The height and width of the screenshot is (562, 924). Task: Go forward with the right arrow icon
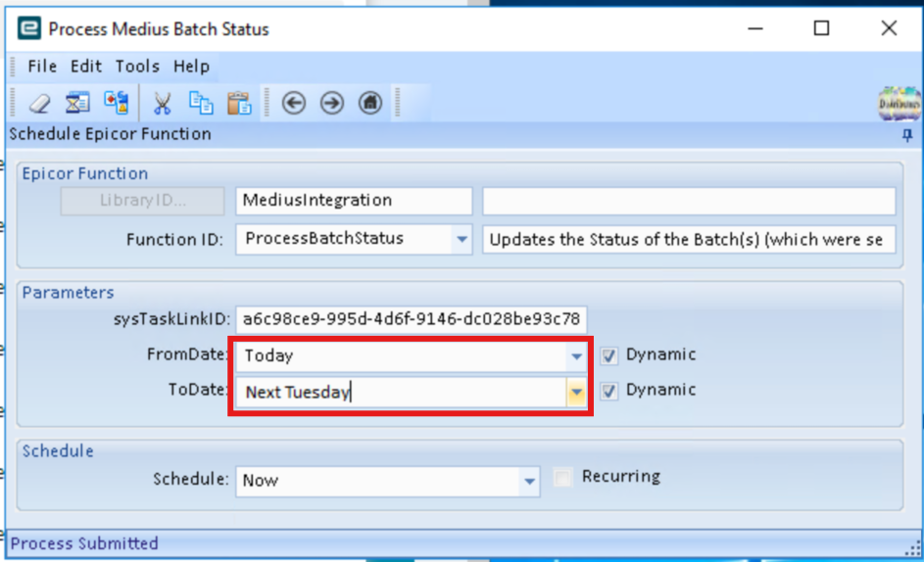332,103
